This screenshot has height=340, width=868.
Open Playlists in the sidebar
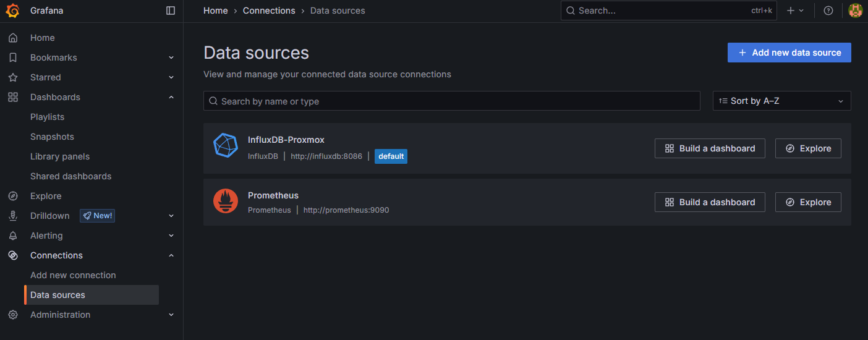click(48, 117)
